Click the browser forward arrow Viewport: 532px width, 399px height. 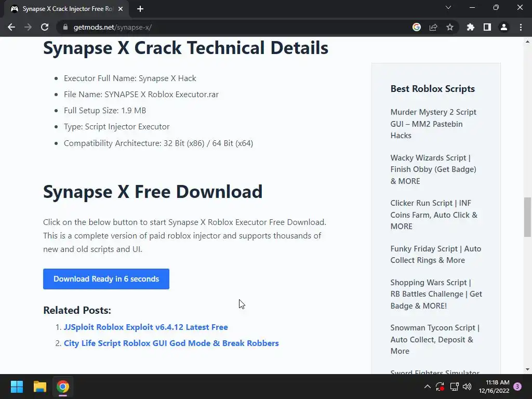(x=28, y=27)
